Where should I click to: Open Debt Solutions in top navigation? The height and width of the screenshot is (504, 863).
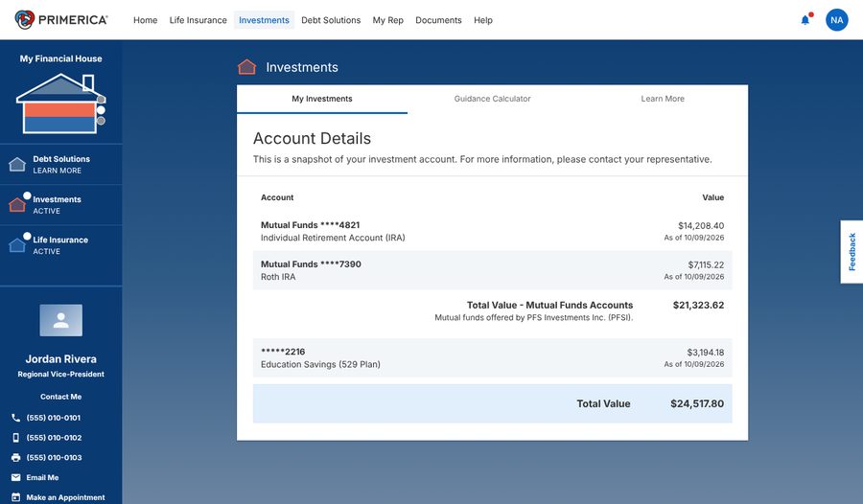pos(331,20)
